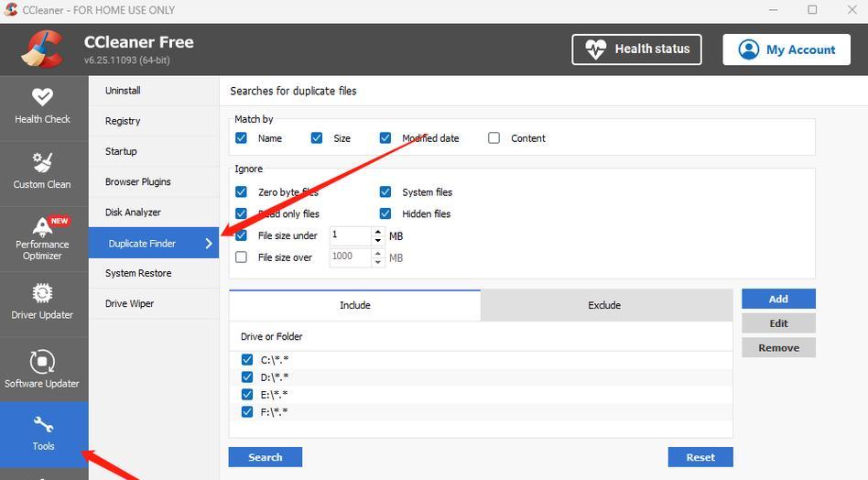Open the Startup tool
The image size is (868, 480).
point(153,152)
